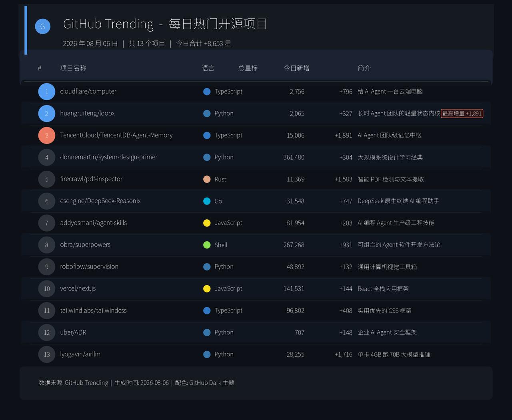Image resolution: width=512 pixels, height=420 pixels.
Task: Open firecrawl/pdf-inspector repository
Action: point(91,179)
